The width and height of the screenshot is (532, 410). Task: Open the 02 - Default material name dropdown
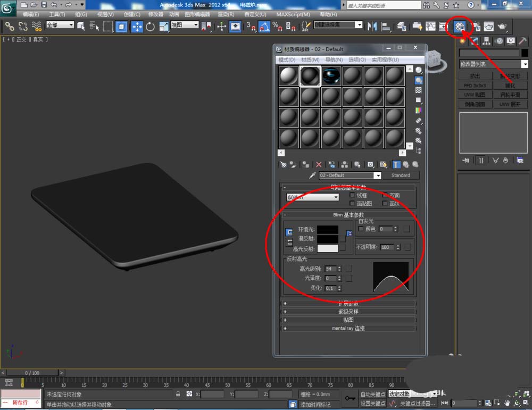pos(350,175)
